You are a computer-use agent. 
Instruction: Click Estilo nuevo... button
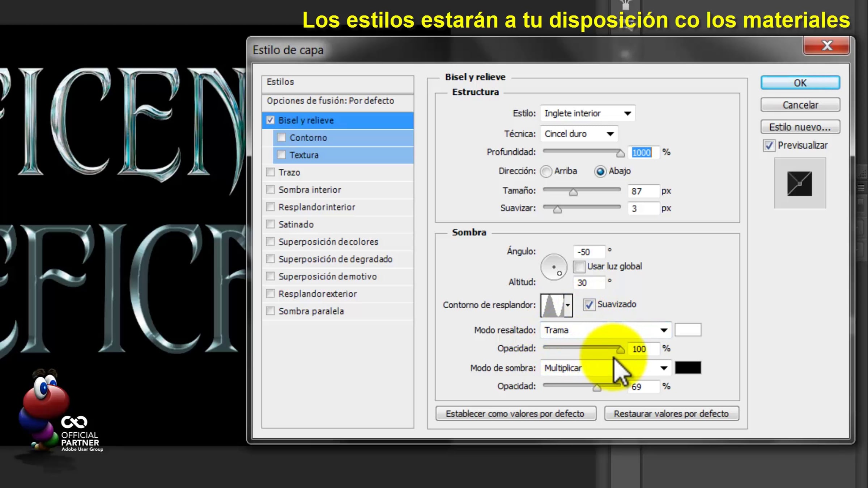point(800,127)
